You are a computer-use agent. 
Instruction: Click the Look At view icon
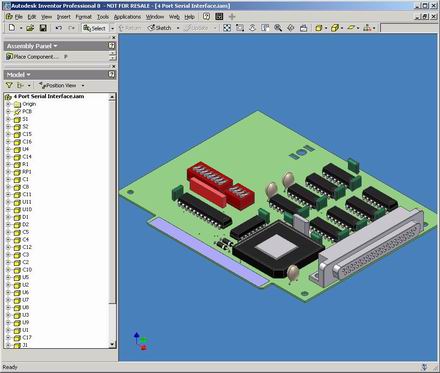click(x=303, y=28)
